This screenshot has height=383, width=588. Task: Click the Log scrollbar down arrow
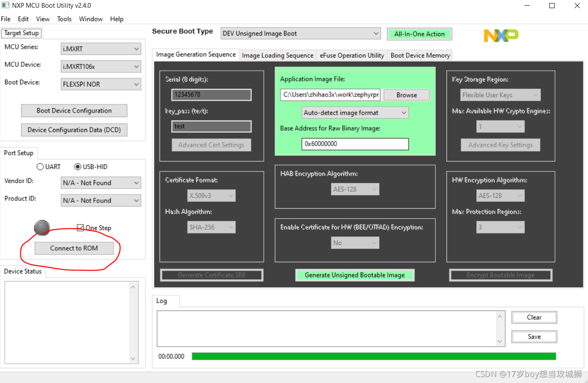click(500, 341)
